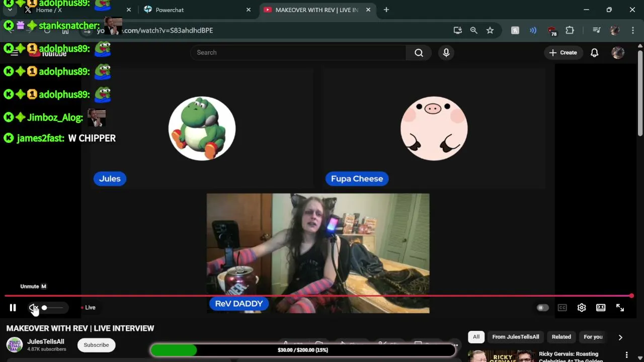Click the MAKEOVER WITH REV video title
644x362 pixels.
[x=80, y=328]
